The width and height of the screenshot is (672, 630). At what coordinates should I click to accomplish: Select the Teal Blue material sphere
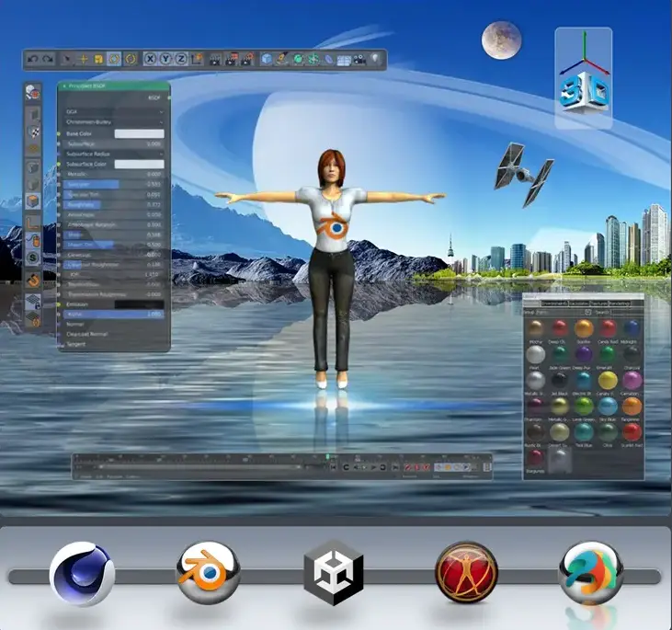tap(583, 432)
